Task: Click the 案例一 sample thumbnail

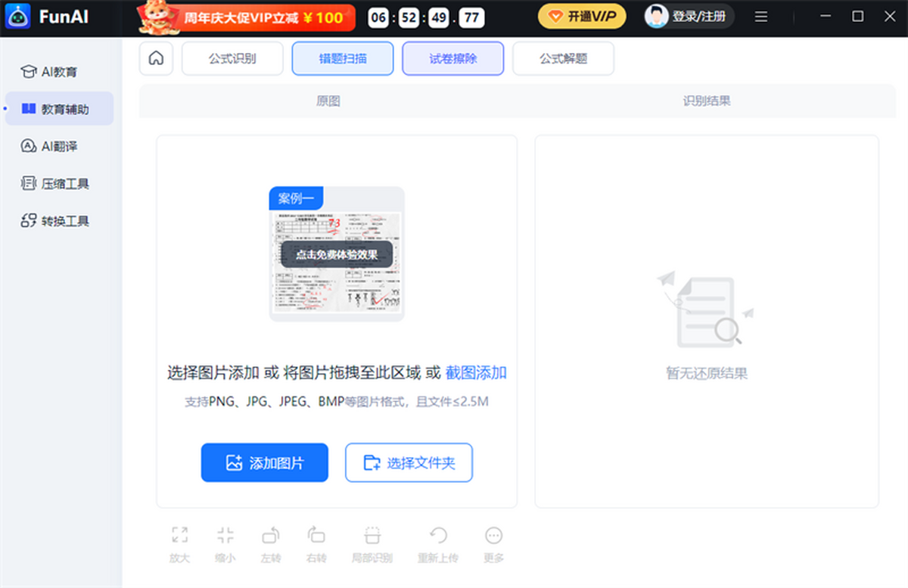Action: (x=337, y=254)
